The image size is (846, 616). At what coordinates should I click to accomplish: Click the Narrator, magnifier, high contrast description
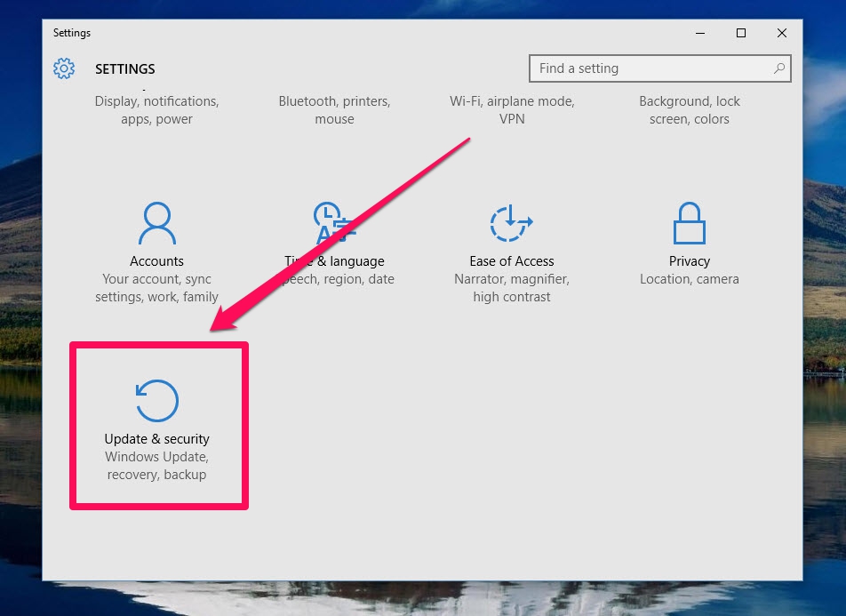point(511,287)
